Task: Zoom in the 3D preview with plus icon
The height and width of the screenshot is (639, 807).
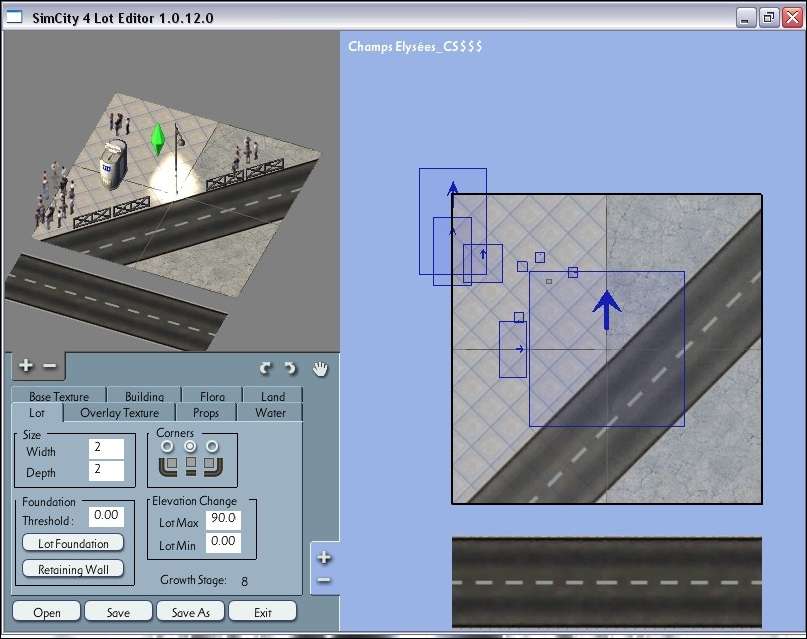Action: coord(26,366)
